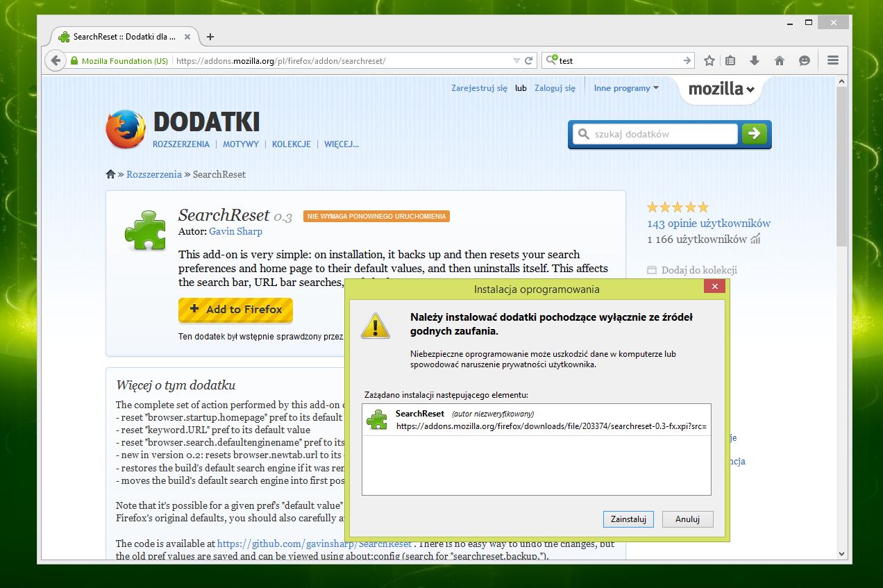883x588 pixels.
Task: Show bookmarks list icon in toolbar
Action: (730, 61)
